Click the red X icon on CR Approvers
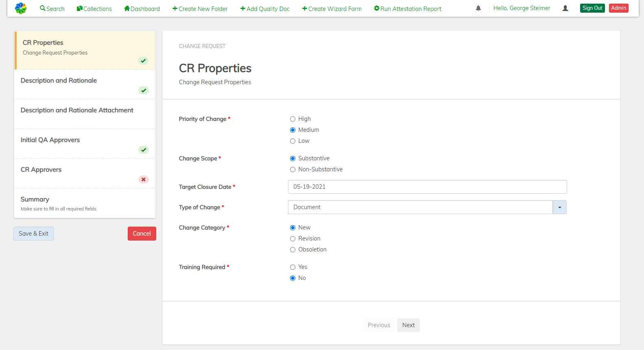Screen dimensions: 644x350 point(144,179)
